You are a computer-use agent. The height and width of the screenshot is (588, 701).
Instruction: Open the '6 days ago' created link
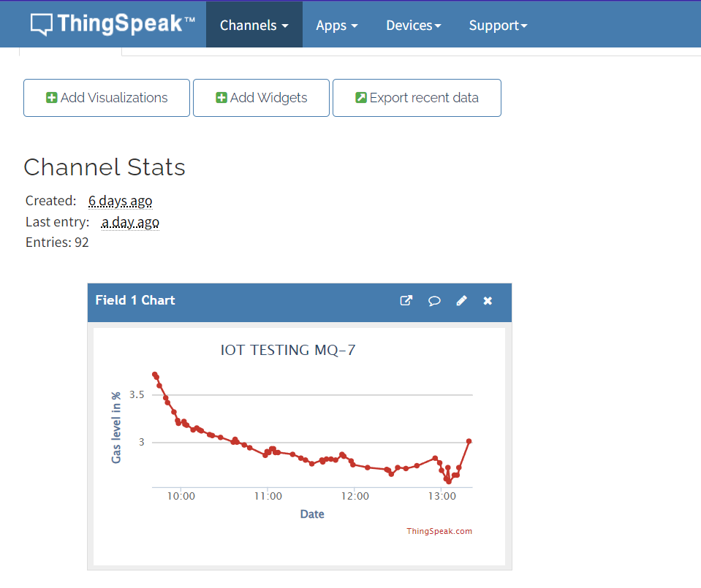pos(120,201)
